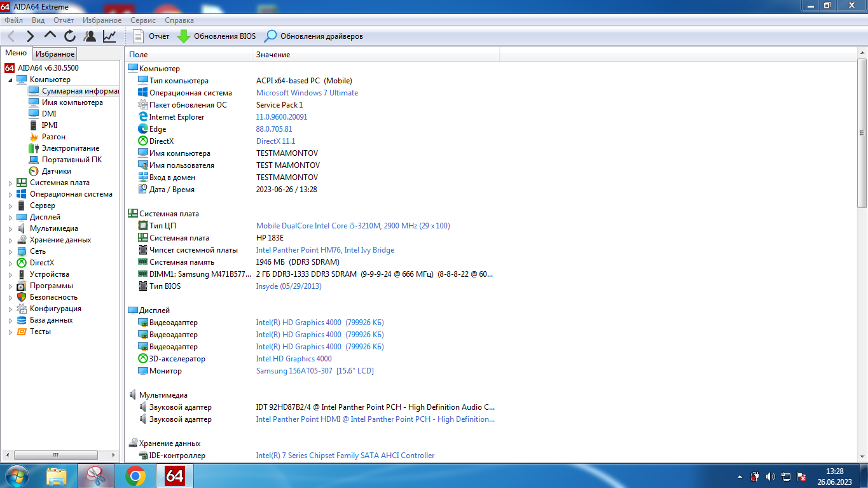Expand the Сервер tree node
The width and height of the screenshot is (868, 488).
click(10, 206)
